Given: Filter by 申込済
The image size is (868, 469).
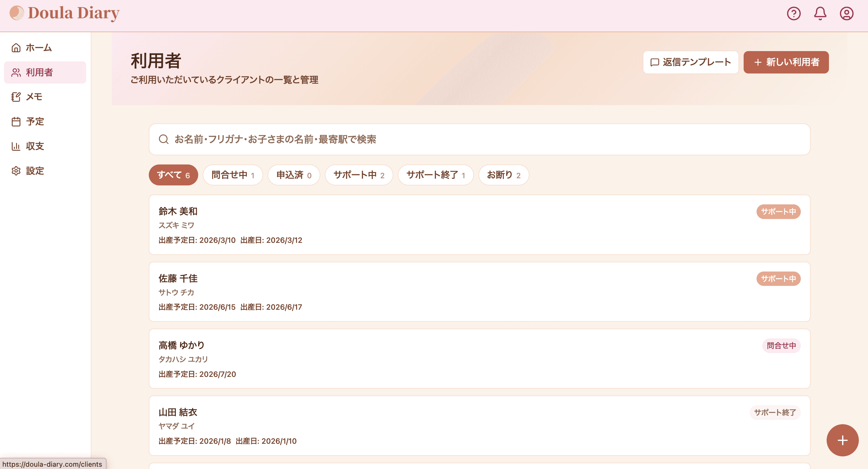Looking at the screenshot, I should coord(294,175).
